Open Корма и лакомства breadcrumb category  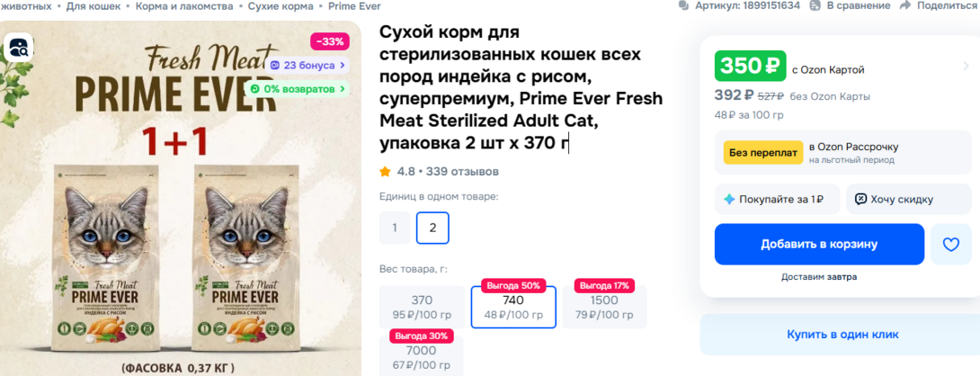[184, 6]
